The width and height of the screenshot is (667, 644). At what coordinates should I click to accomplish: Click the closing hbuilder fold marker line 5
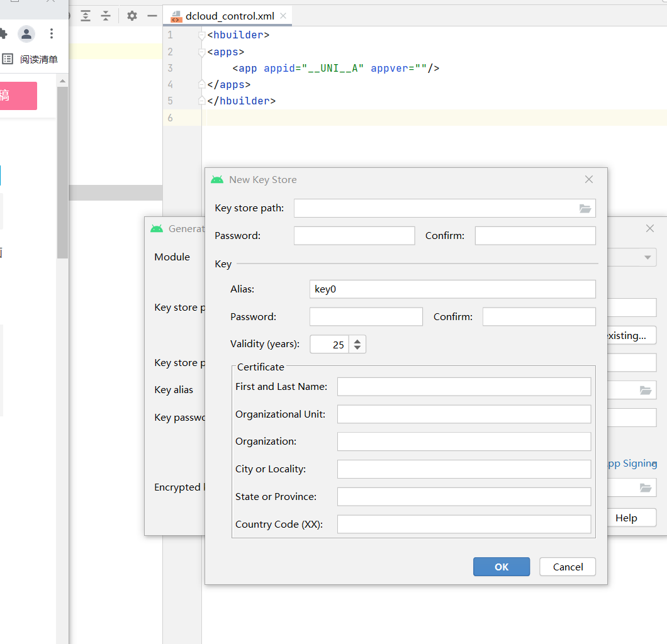coord(201,101)
